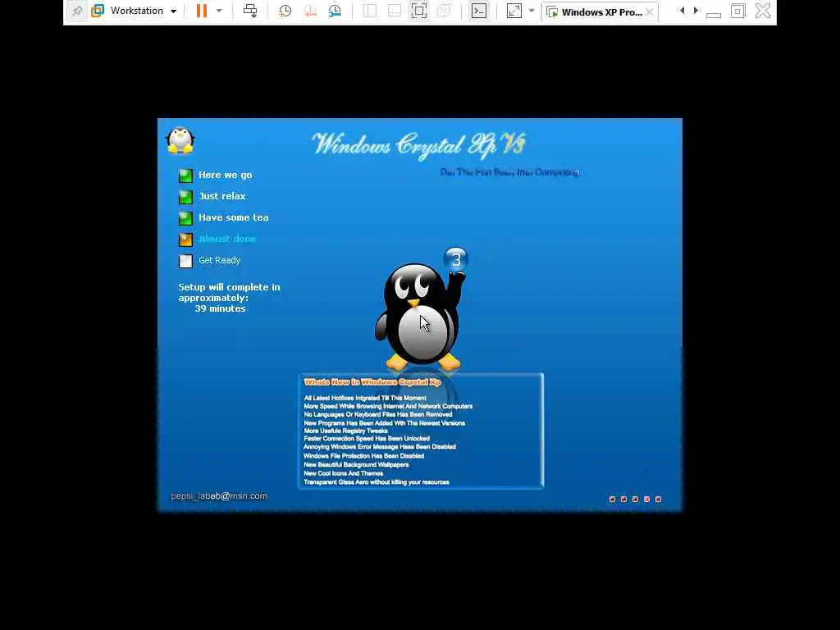This screenshot has width=840, height=630.
Task: Click the green box beside Just relax
Action: coord(185,197)
